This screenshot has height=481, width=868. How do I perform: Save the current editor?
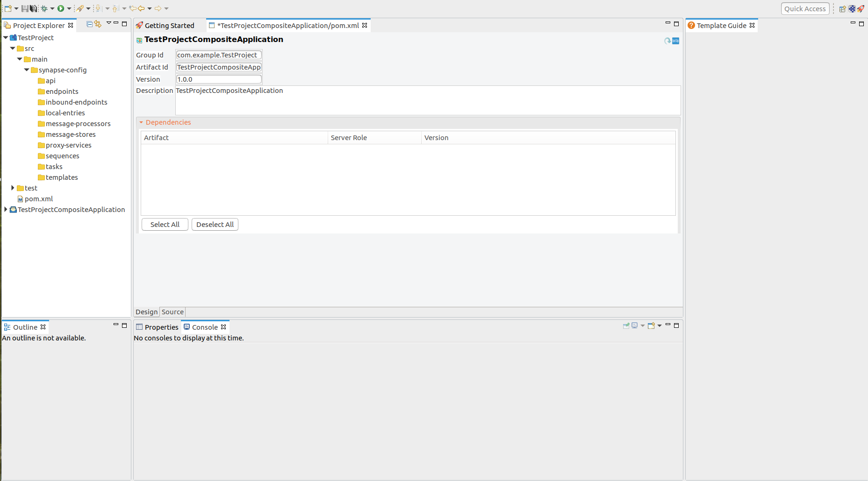point(25,8)
